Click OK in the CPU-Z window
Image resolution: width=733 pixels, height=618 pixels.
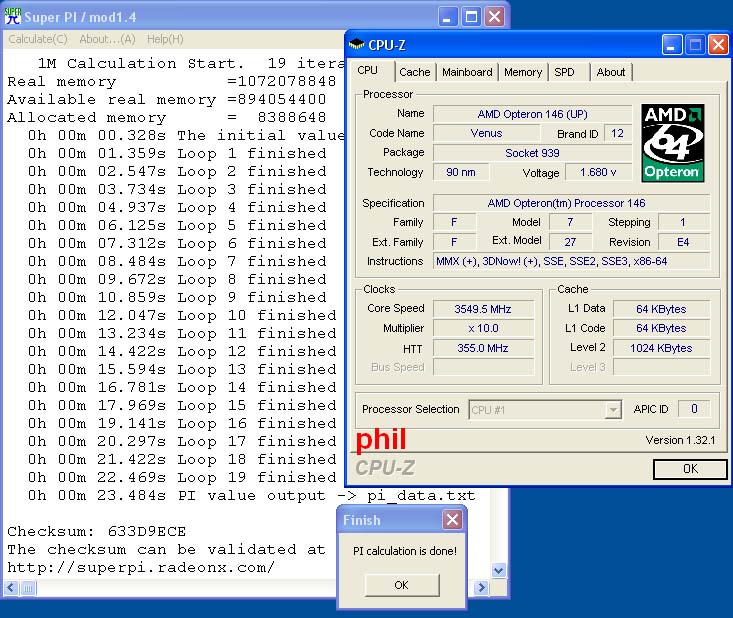pos(690,469)
